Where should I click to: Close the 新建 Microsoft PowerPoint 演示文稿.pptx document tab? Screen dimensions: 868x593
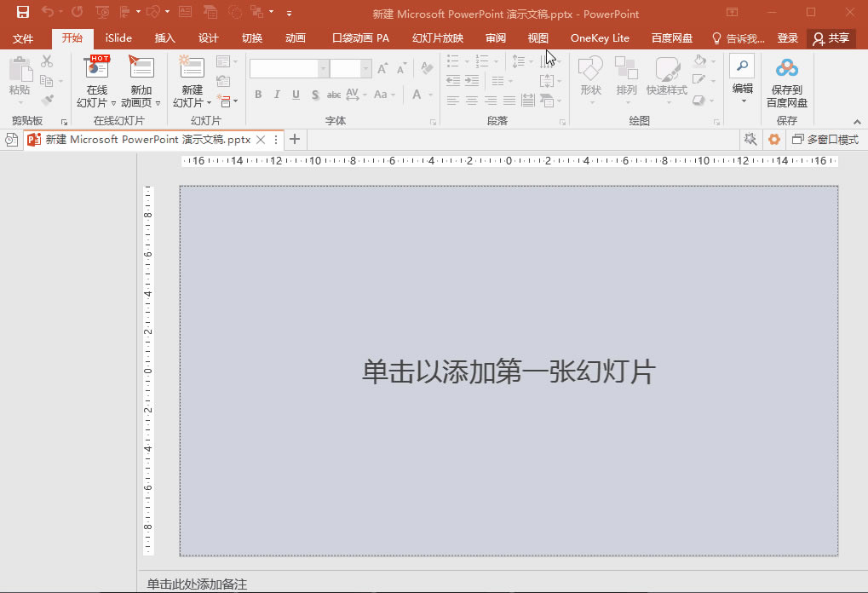(x=260, y=140)
